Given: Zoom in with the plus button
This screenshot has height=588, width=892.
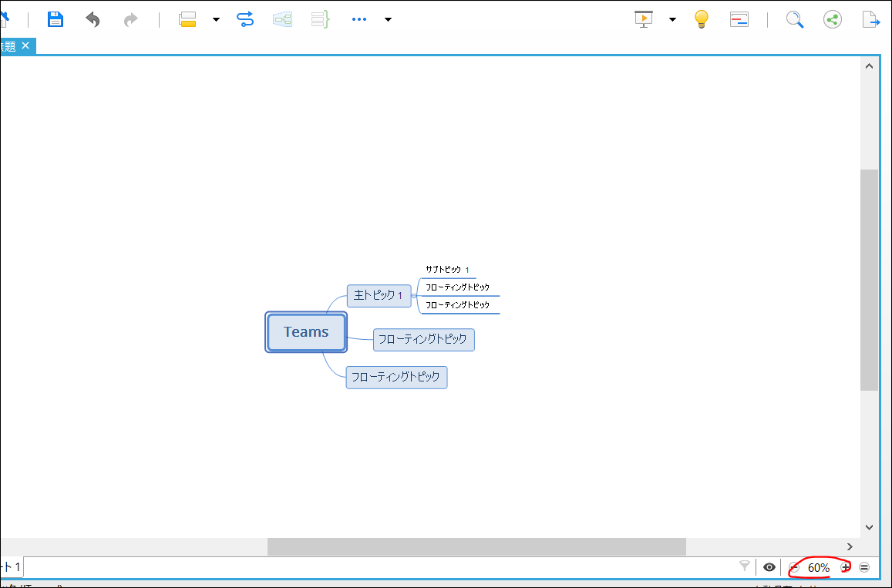Looking at the screenshot, I should tap(845, 567).
